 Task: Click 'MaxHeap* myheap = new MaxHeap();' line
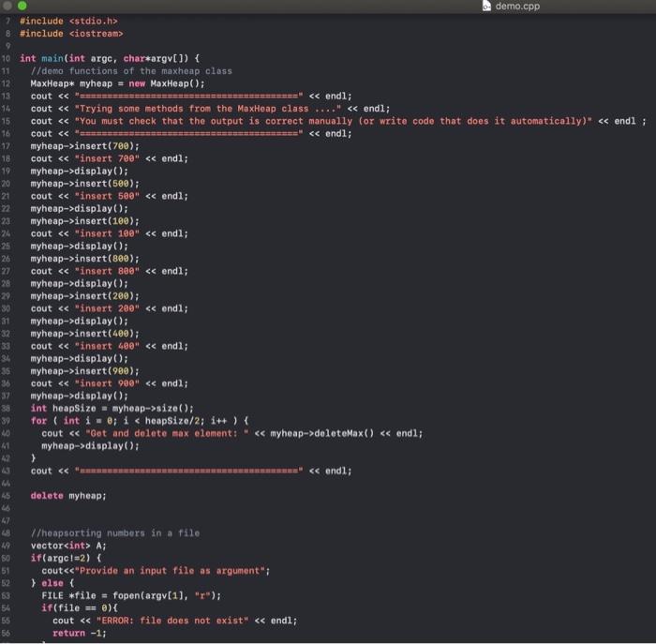point(117,83)
